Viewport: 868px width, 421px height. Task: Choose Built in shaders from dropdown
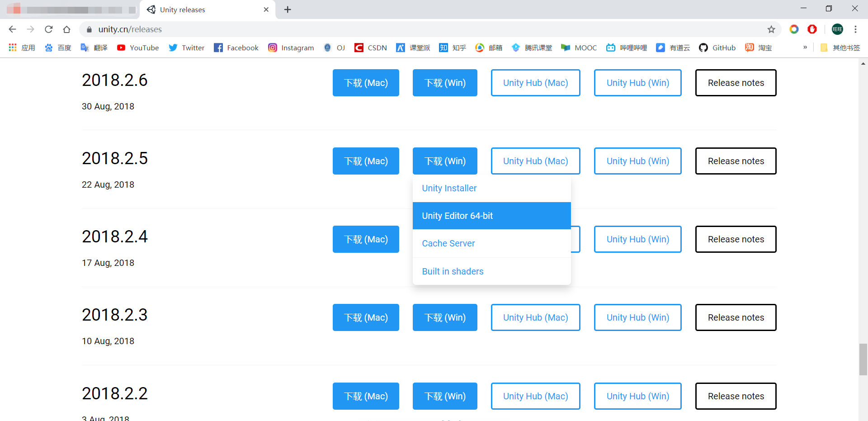(492, 271)
